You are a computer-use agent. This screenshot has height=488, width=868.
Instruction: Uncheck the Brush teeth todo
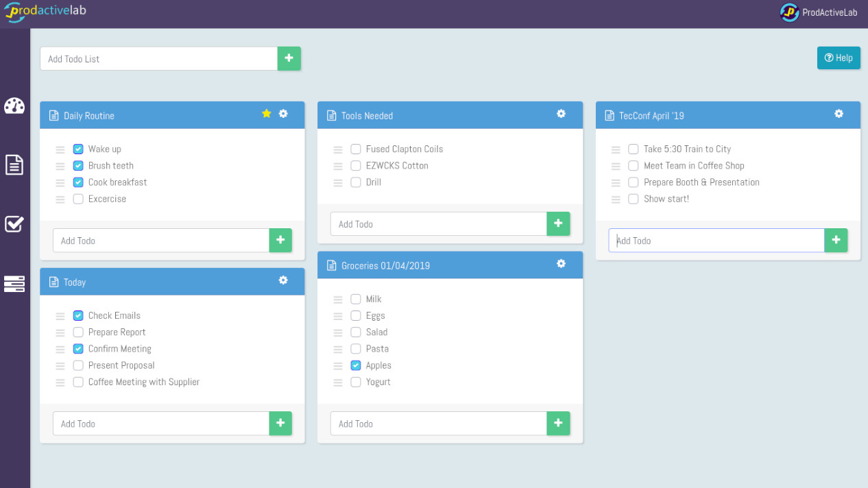click(78, 165)
